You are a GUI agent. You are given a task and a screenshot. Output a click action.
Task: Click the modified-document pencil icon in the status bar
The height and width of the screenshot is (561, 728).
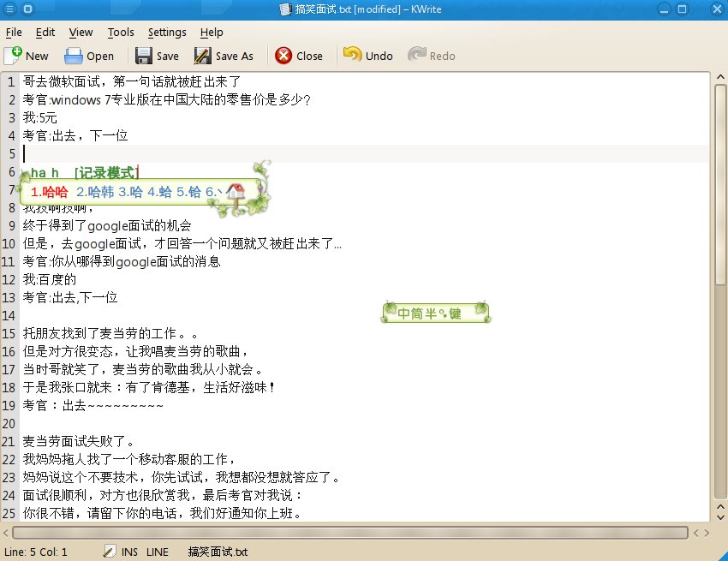tap(109, 552)
